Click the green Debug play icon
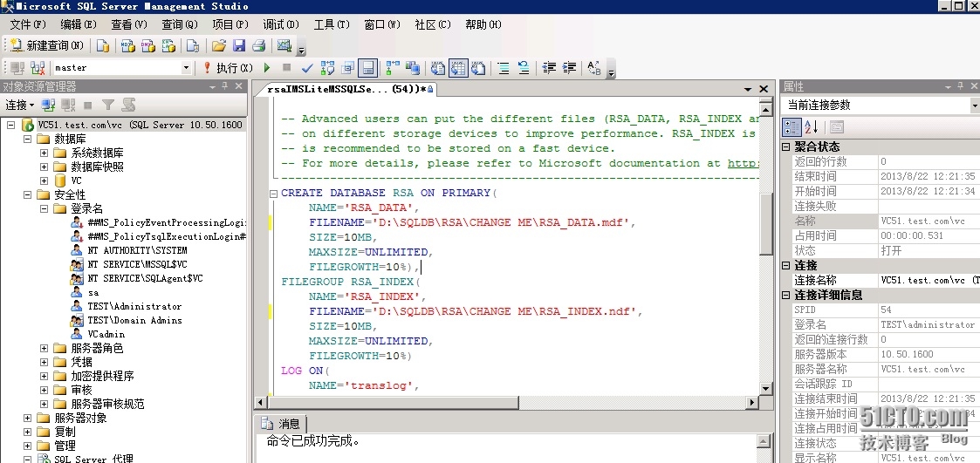 pos(267,67)
